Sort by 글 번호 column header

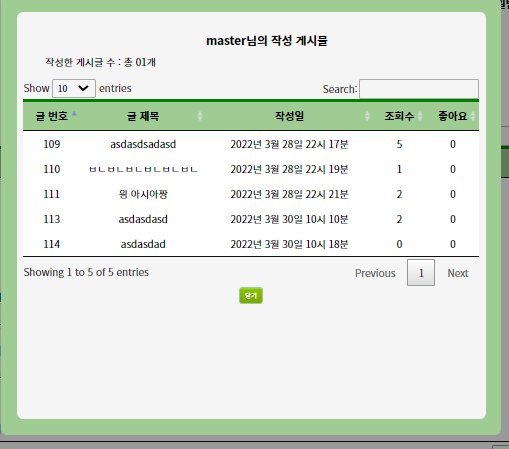pyautogui.click(x=52, y=116)
